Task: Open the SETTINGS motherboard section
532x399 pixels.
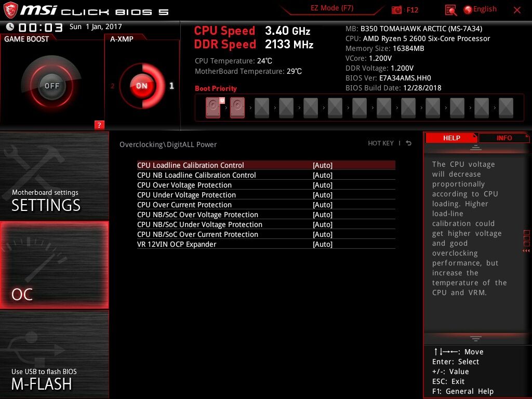Action: pos(54,176)
